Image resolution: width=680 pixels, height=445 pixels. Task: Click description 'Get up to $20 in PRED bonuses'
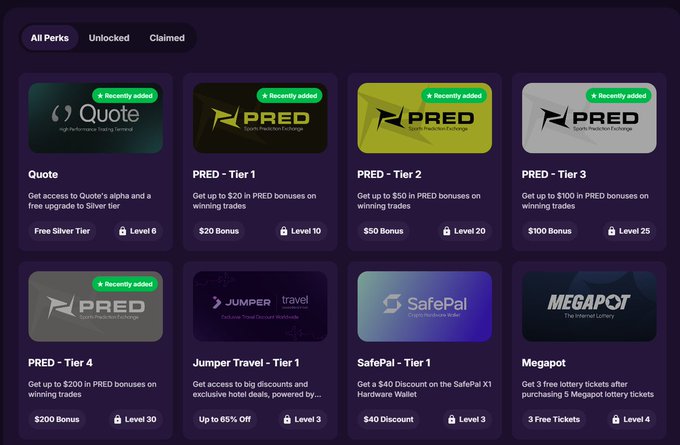[x=255, y=200]
